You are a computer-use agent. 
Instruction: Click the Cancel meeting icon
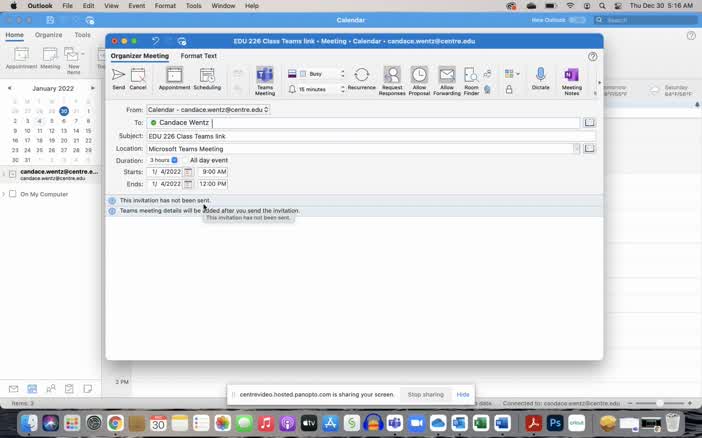(138, 79)
